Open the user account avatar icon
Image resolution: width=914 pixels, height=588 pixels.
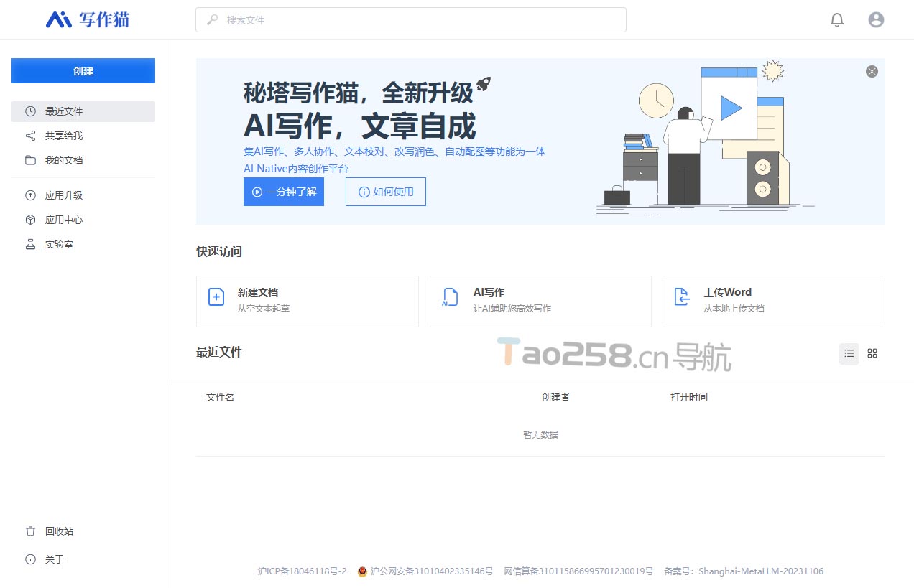click(876, 20)
